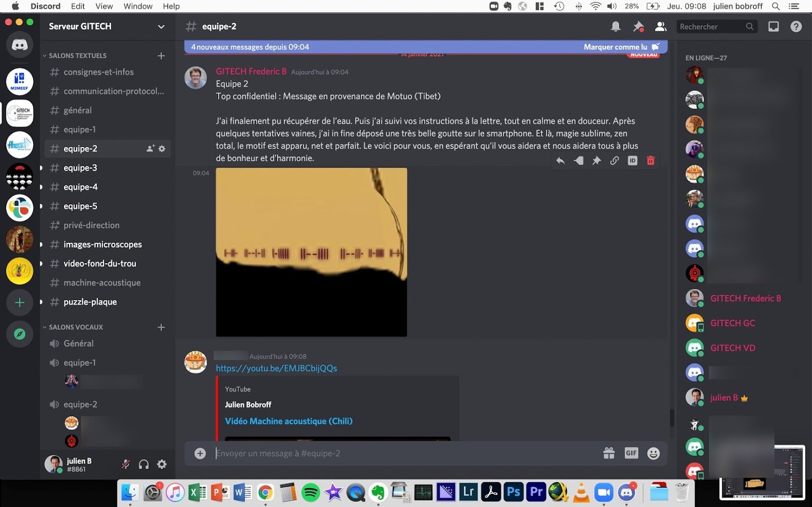The width and height of the screenshot is (812, 507).
Task: Copy message ID icon
Action: pos(632,161)
